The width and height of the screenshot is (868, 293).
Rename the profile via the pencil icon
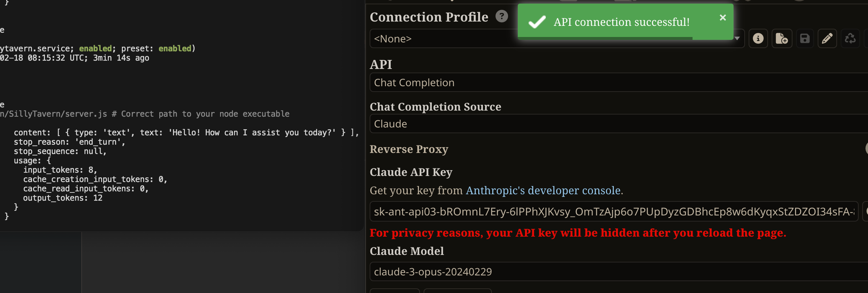[x=827, y=38]
